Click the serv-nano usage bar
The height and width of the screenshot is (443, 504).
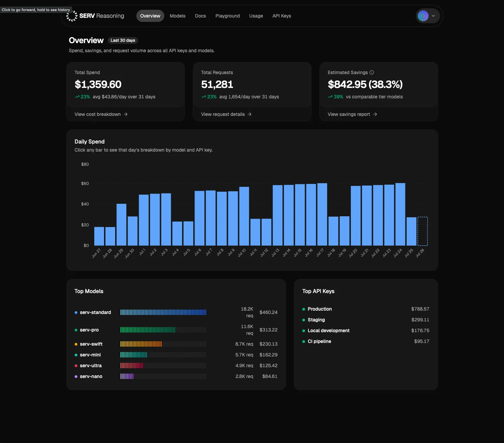[163, 376]
